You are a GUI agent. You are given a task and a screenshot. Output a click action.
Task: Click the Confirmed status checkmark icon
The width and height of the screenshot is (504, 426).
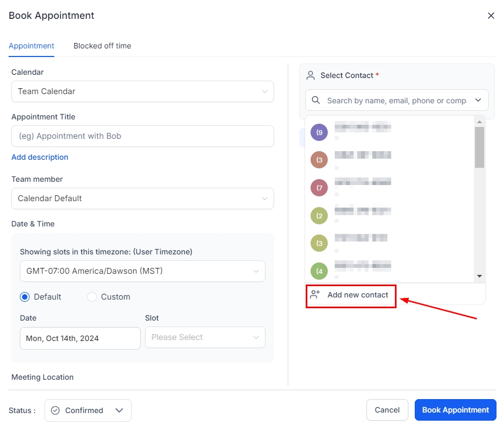coord(55,410)
